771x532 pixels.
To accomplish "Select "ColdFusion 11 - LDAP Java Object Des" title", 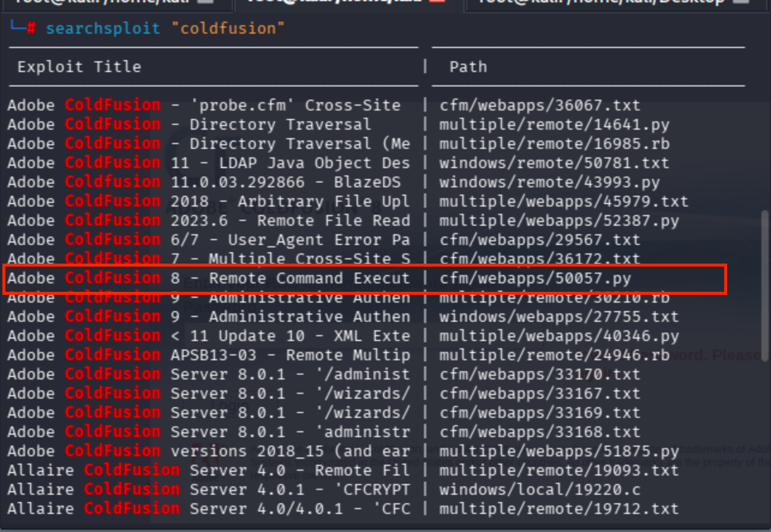I will (238, 163).
